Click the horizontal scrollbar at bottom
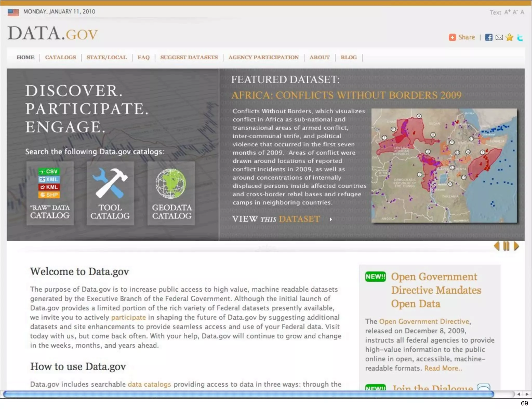The image size is (532, 409). pyautogui.click(x=248, y=394)
